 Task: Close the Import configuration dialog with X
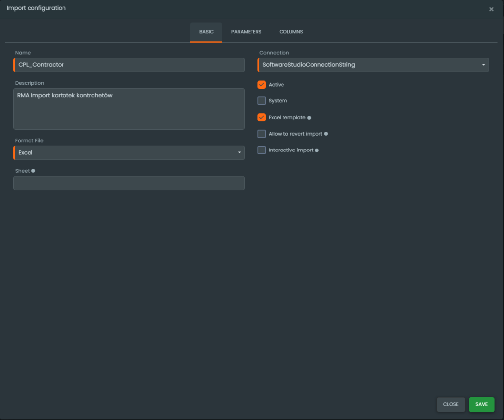(491, 9)
